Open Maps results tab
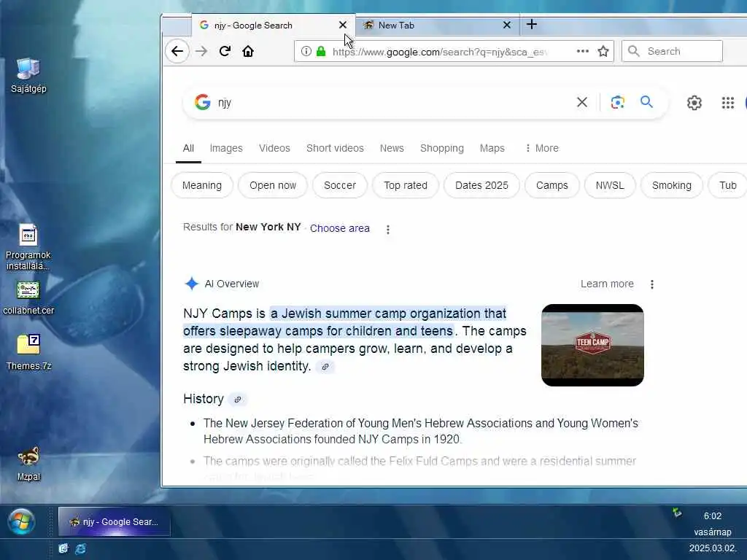Screen dimensions: 747x560 pos(492,148)
